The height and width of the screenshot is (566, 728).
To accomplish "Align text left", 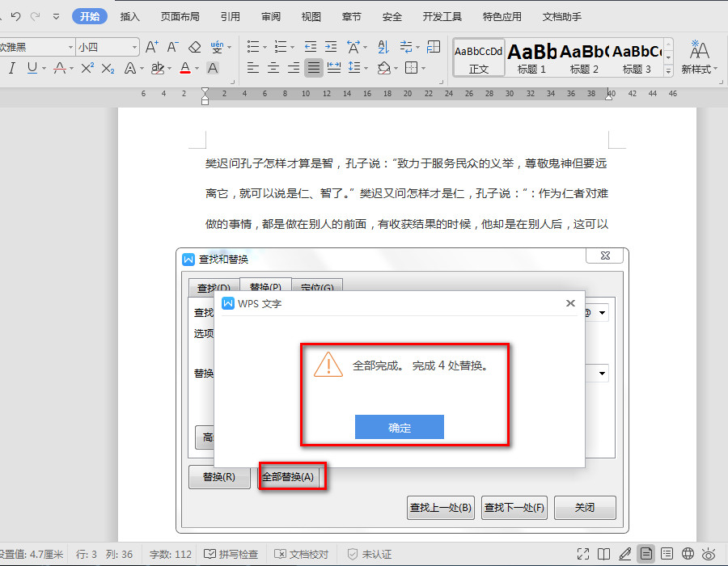I will 253,68.
